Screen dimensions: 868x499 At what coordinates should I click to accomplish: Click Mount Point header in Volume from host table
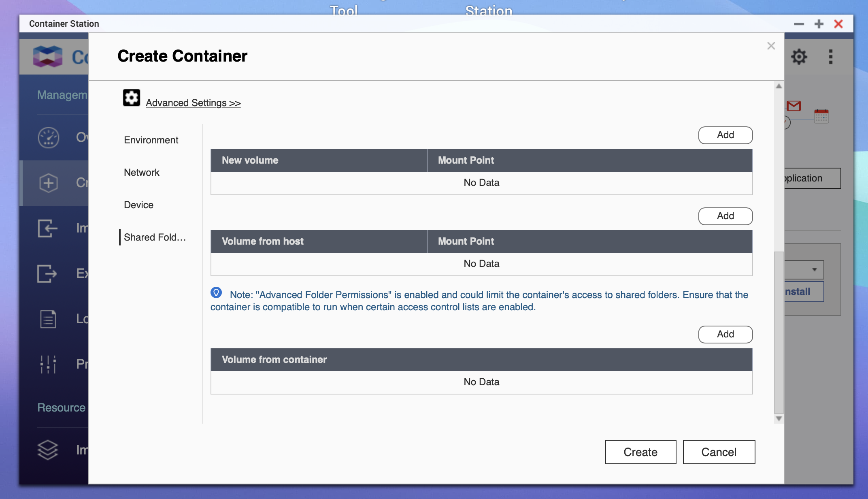590,241
